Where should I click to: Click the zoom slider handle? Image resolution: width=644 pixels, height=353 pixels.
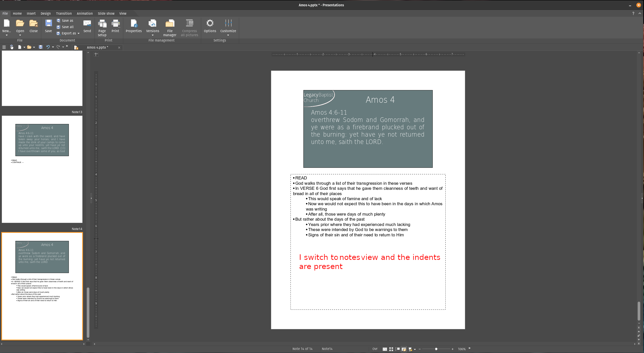436,349
